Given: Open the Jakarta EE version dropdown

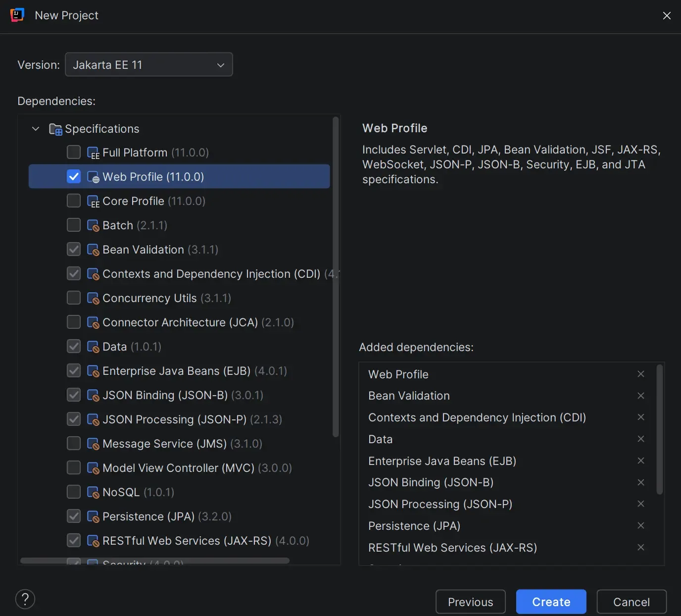Looking at the screenshot, I should pyautogui.click(x=148, y=65).
